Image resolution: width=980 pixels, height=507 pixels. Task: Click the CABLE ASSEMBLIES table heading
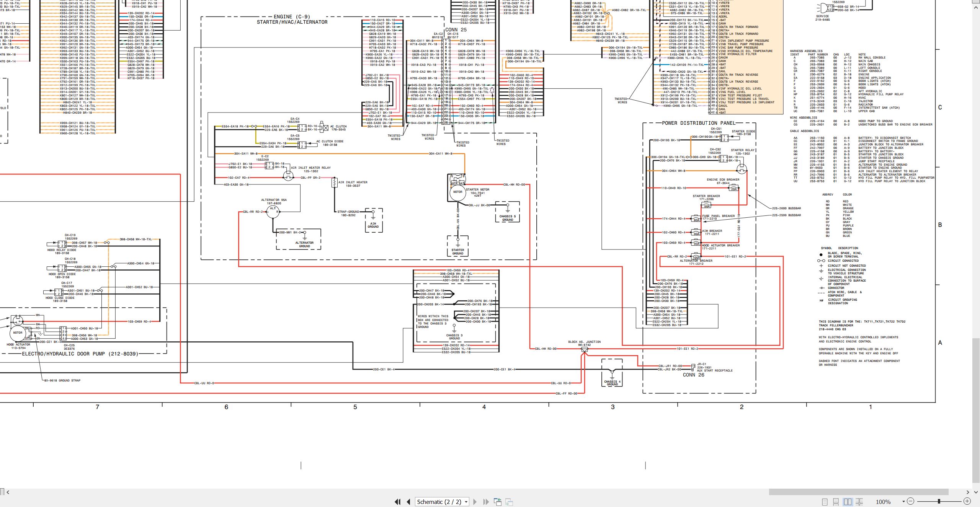[x=804, y=131]
